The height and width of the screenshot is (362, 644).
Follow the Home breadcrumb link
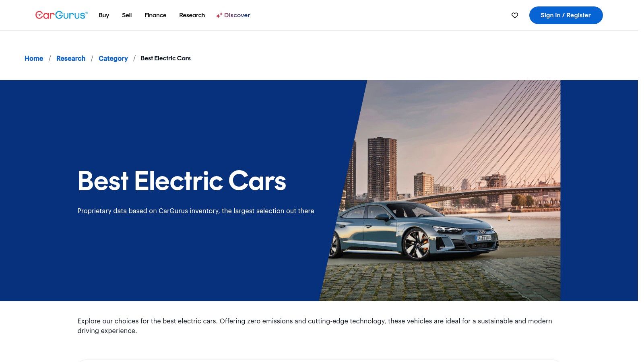(x=34, y=58)
